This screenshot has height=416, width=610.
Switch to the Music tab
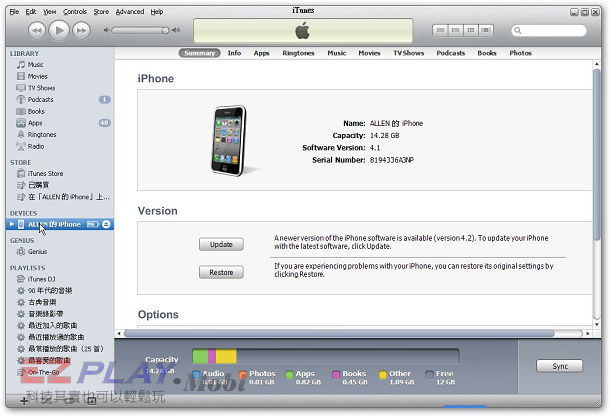[337, 53]
